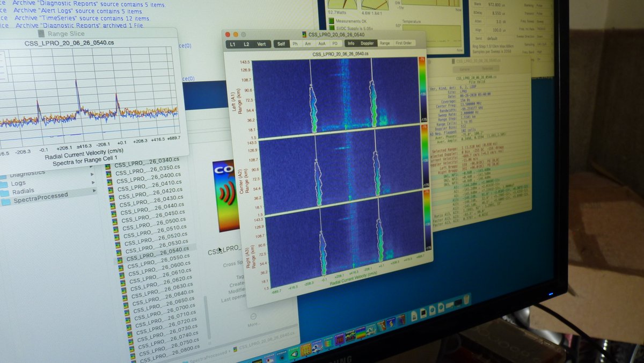Switch to the PD view mode
Viewport: 644px width, 363px height.
pyautogui.click(x=335, y=43)
